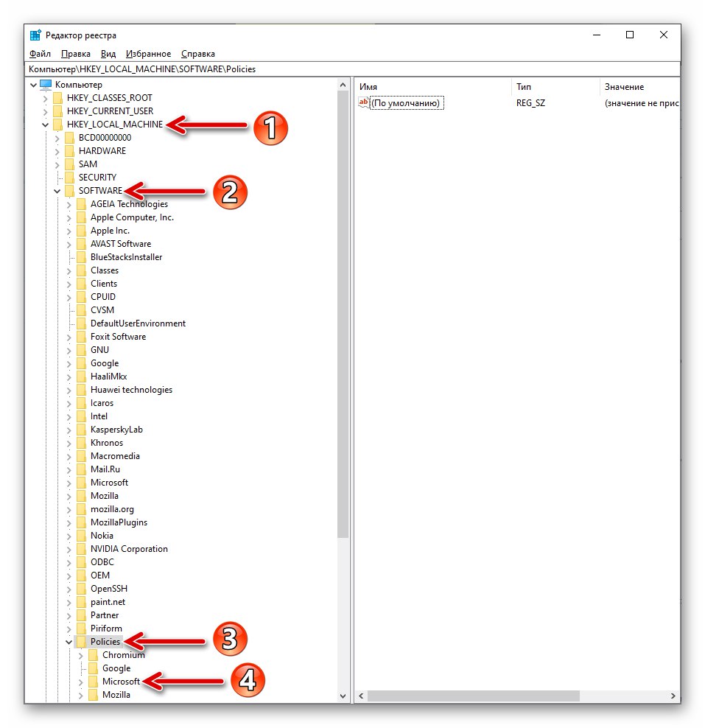This screenshot has height=728, width=705.
Task: Open the Вид menu
Action: click(108, 54)
